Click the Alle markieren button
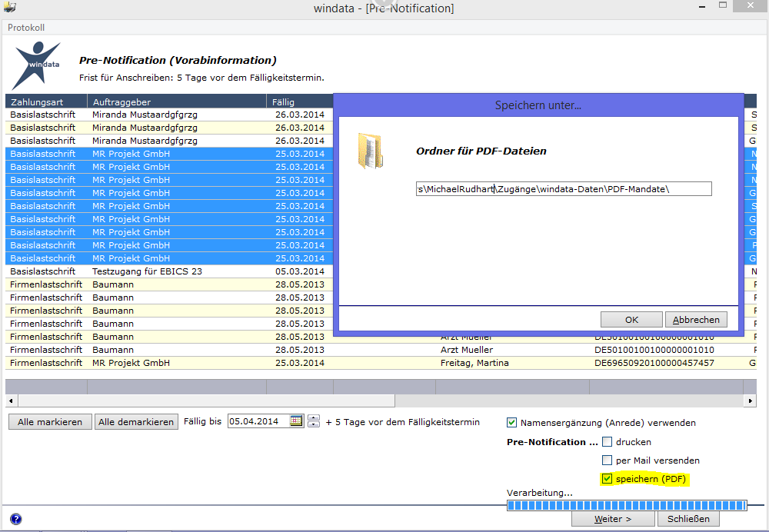Screen dimensions: 769x532 point(50,421)
